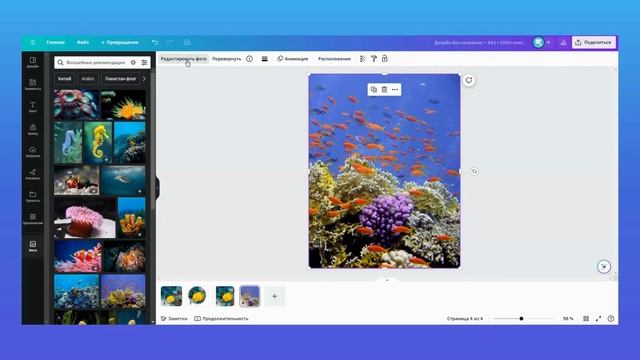Open the Бренд sidebar tab
The width and height of the screenshot is (640, 360).
coord(33,129)
